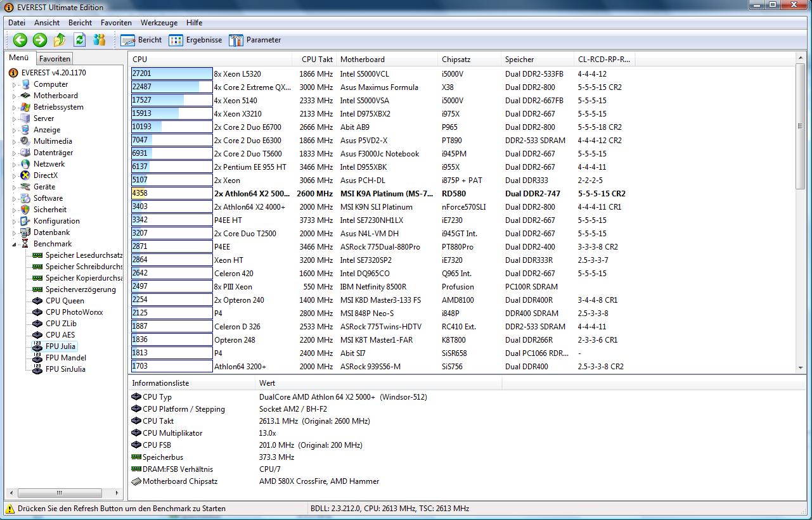The image size is (812, 520).
Task: Select the highlighted 4358 result bar
Action: 172,193
